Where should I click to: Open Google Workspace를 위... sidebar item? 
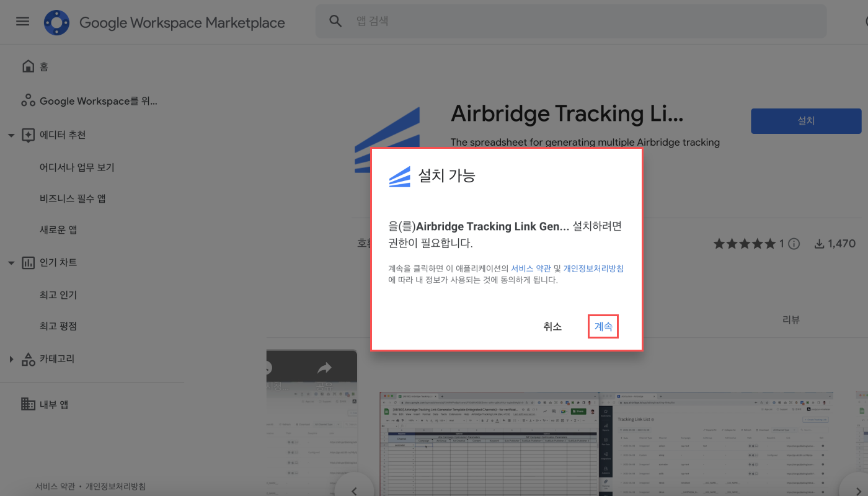point(99,101)
